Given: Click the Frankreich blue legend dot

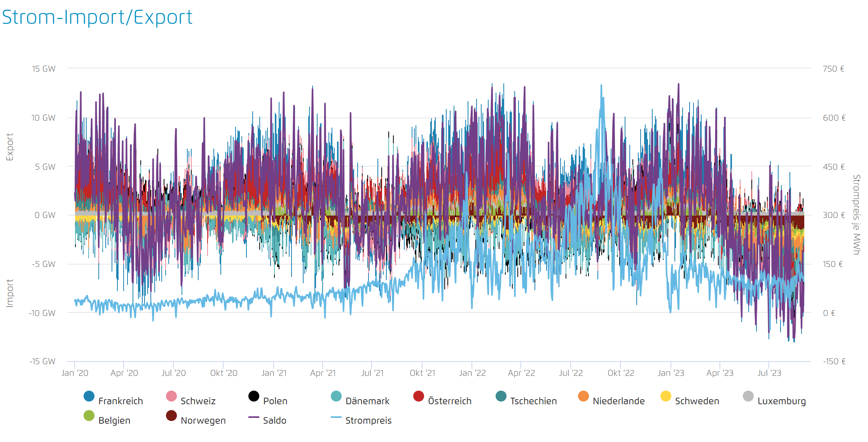Looking at the screenshot, I should point(89,396).
